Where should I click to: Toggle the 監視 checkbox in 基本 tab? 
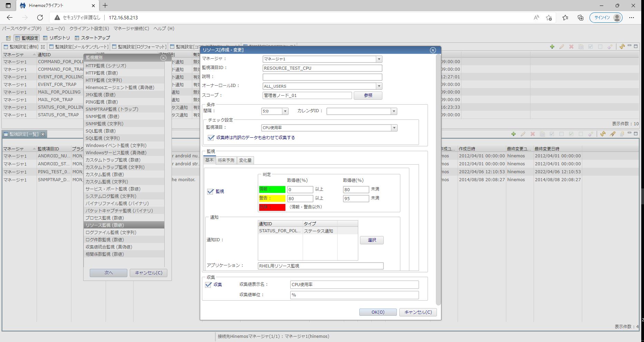click(x=210, y=192)
